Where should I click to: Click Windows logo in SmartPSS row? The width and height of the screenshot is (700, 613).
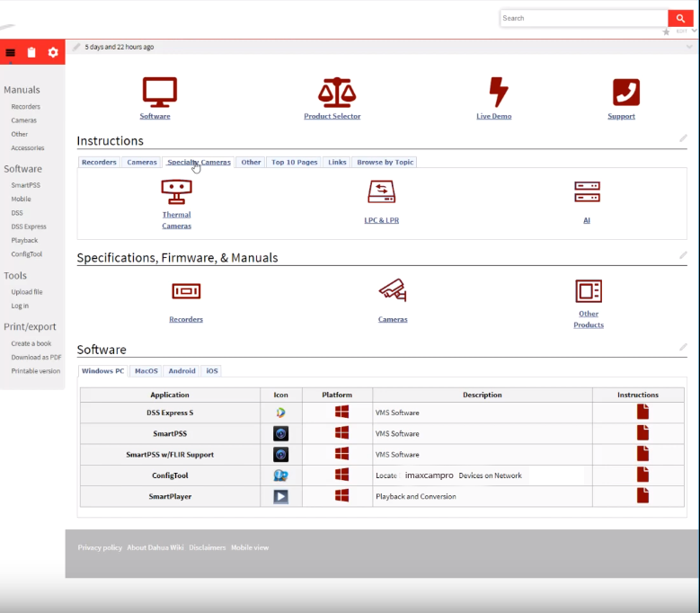click(341, 432)
